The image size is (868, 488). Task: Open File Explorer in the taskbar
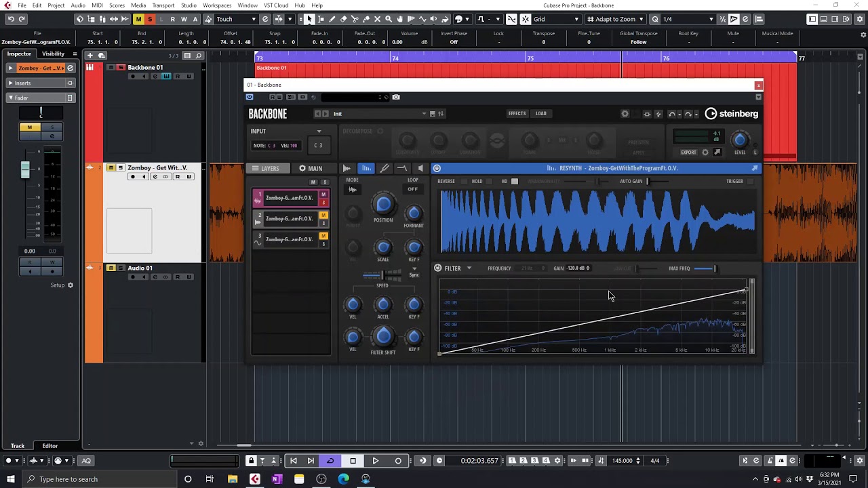pos(233,479)
